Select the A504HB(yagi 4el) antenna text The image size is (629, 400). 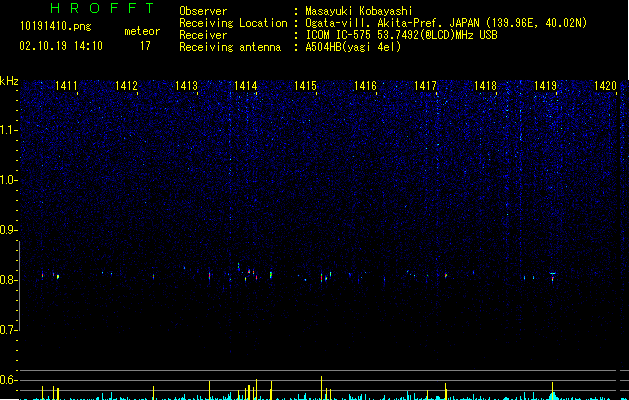353,47
